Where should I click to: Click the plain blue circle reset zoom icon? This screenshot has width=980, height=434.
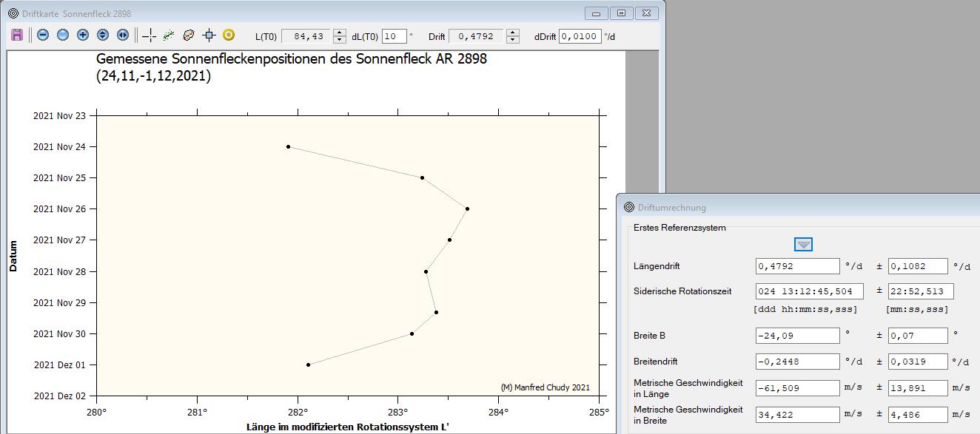63,35
